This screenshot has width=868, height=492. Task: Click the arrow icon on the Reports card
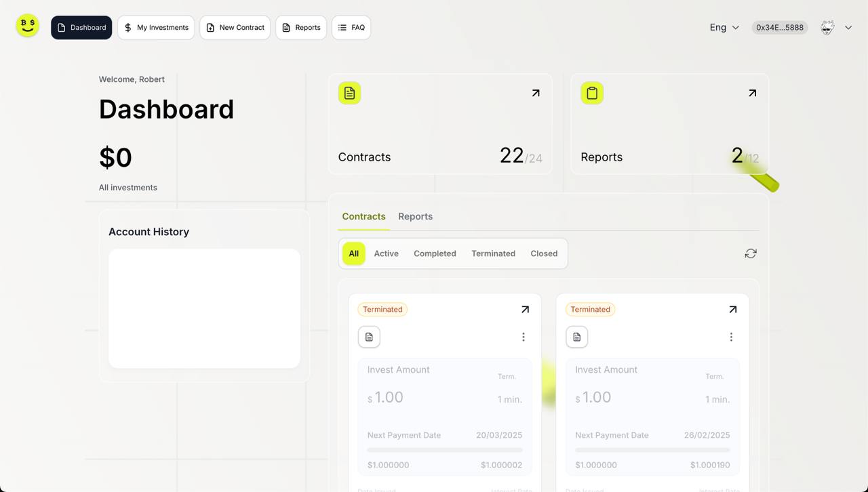tap(752, 93)
